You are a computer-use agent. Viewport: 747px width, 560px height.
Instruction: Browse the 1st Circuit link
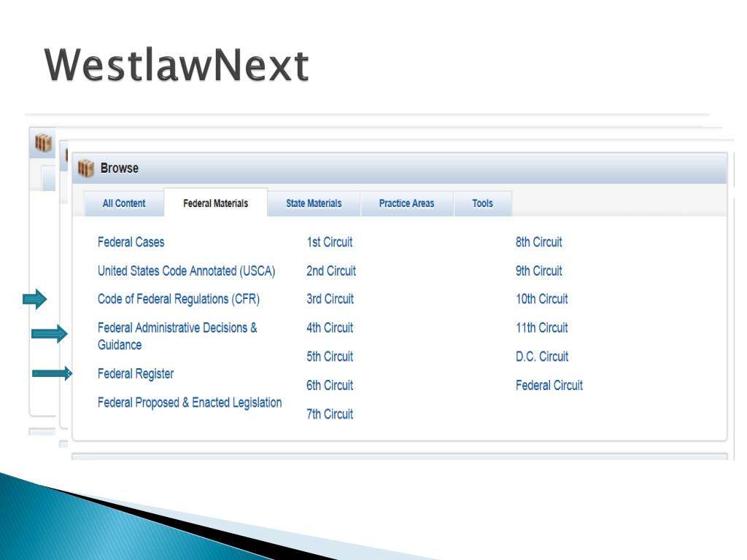click(330, 242)
